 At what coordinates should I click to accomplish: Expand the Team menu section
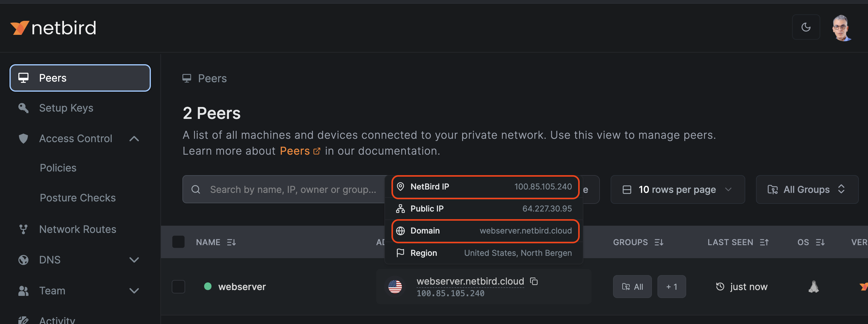(x=134, y=291)
